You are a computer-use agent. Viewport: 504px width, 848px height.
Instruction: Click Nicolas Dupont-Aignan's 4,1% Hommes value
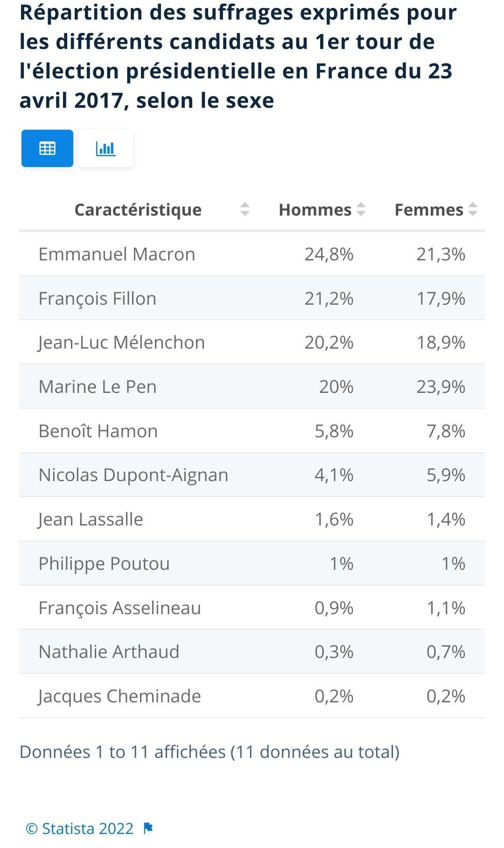(334, 475)
